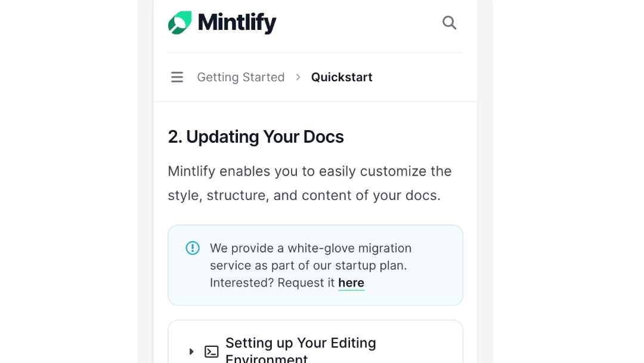
Task: Open the 'Setting up Your Editing Environment' accordion
Action: pos(301,350)
